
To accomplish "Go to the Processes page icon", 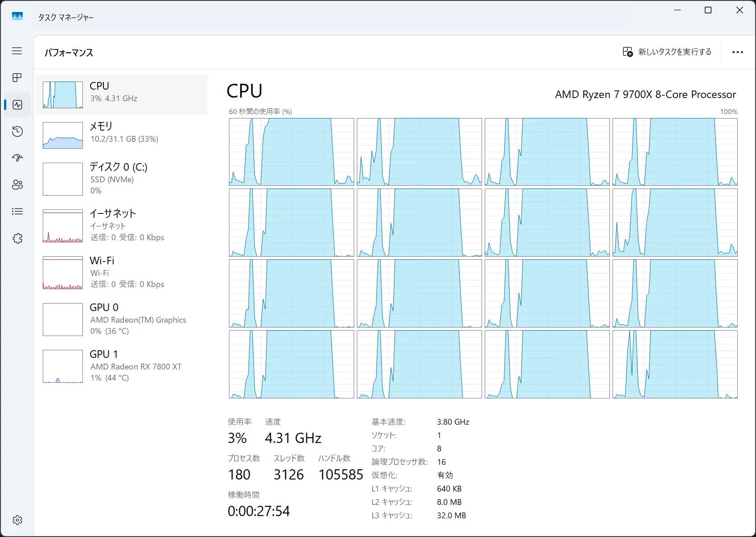I will click(x=17, y=78).
